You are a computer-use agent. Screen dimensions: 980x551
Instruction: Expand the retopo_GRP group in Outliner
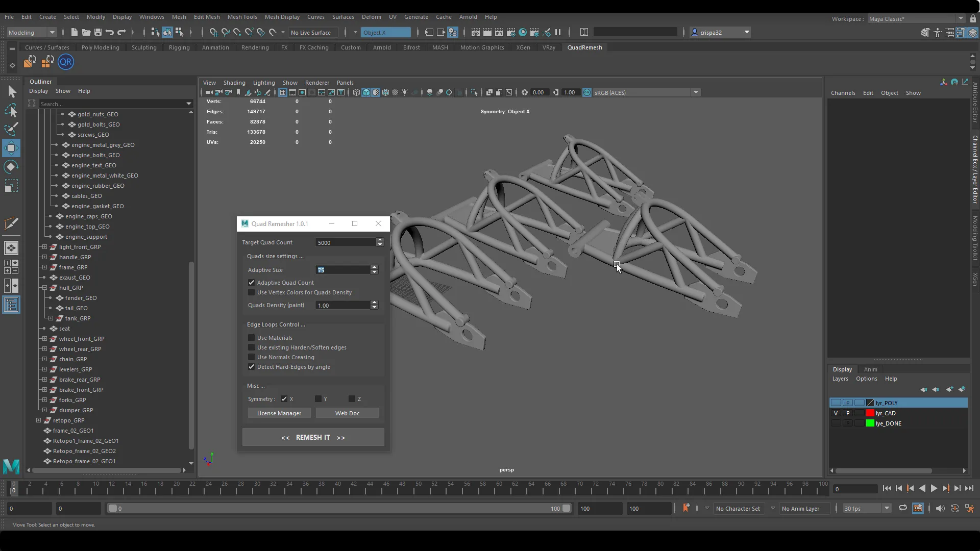pos(38,420)
